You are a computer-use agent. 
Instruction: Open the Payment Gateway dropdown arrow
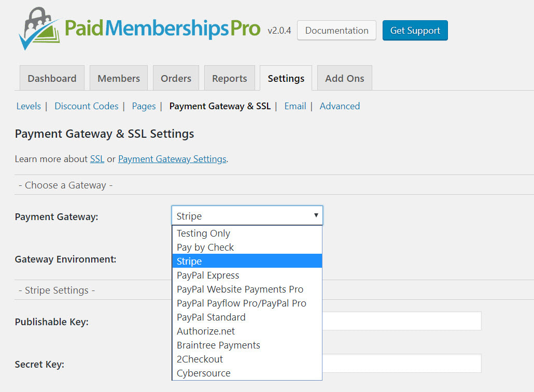316,215
